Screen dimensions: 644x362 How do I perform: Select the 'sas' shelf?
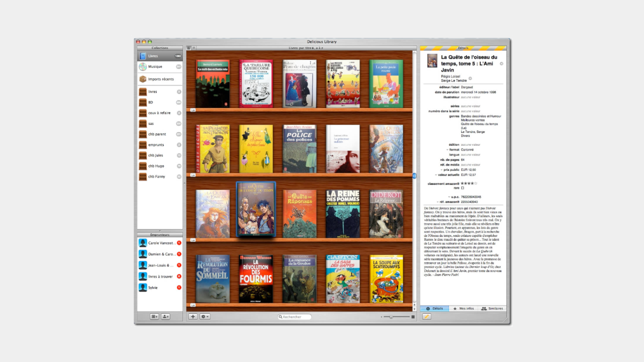[x=160, y=123]
